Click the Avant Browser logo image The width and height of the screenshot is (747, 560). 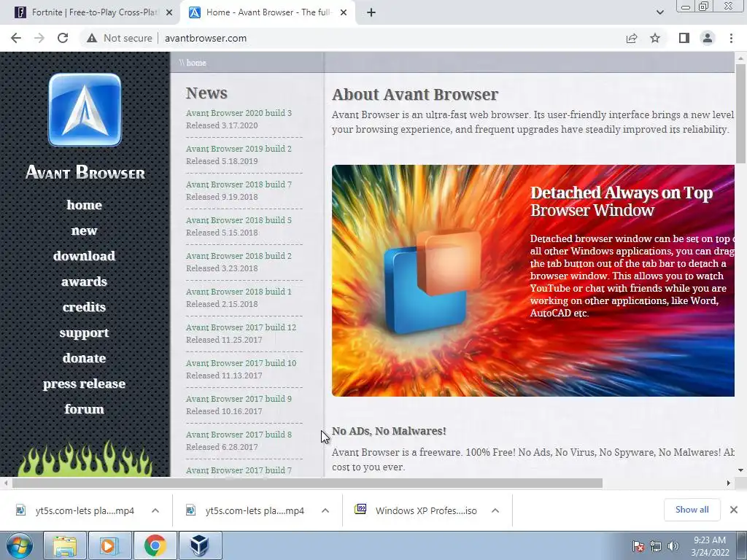[x=85, y=109]
